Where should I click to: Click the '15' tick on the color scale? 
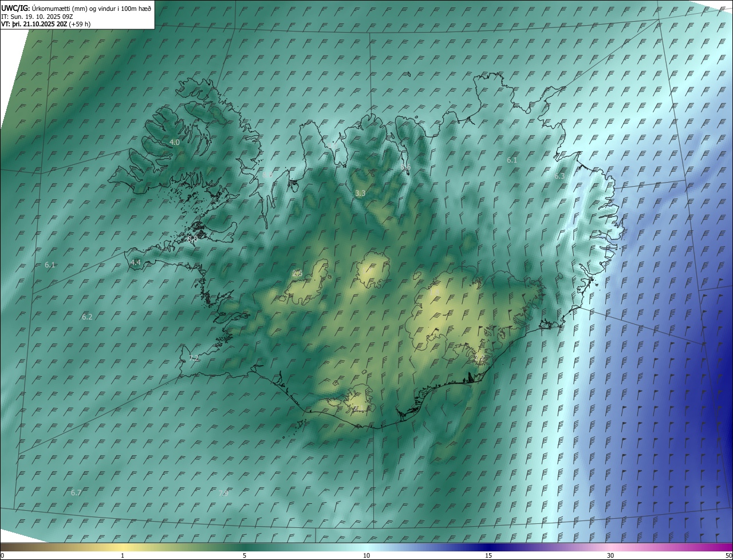pyautogui.click(x=488, y=555)
